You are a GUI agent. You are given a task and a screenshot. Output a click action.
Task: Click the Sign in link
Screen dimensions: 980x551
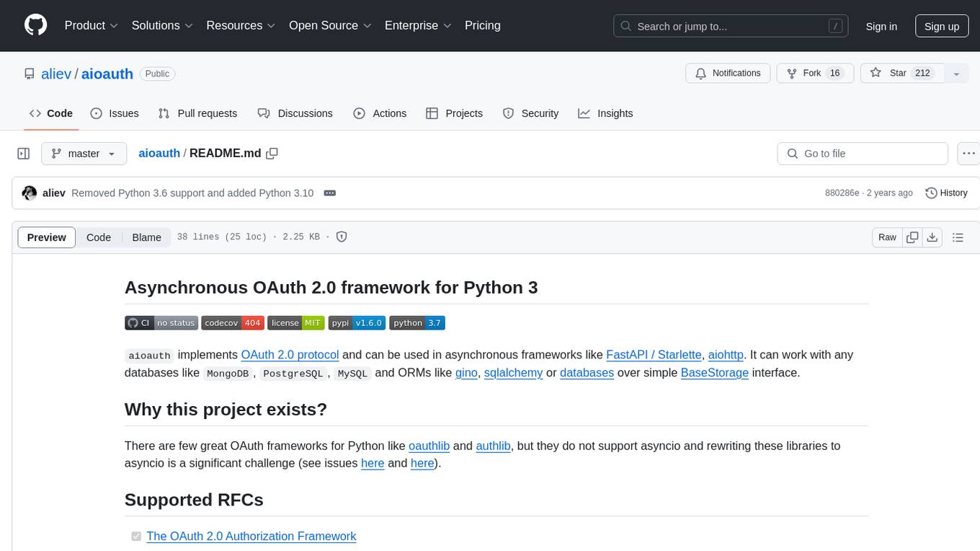(881, 26)
